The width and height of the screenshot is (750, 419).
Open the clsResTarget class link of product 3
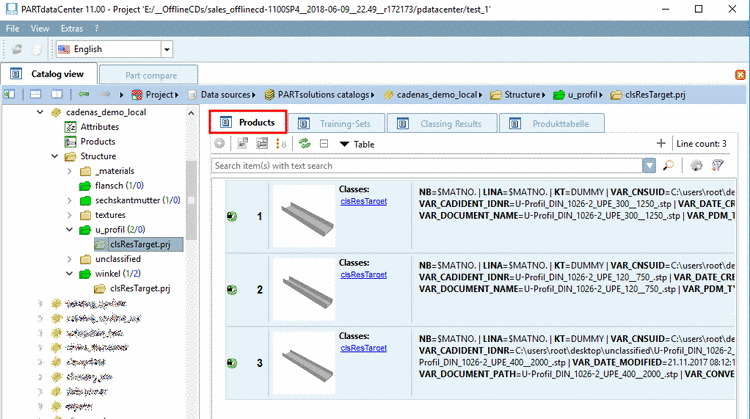point(364,348)
